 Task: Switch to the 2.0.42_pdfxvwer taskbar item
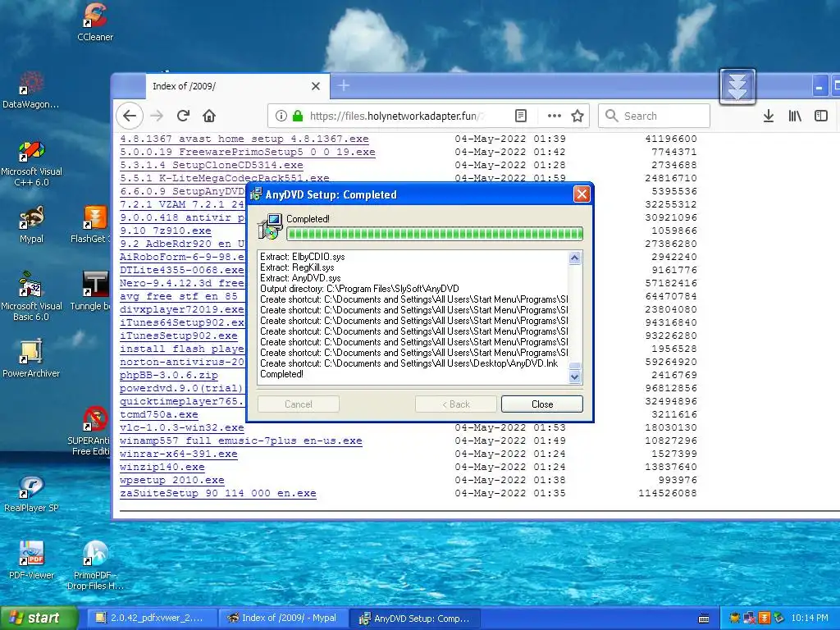151,619
